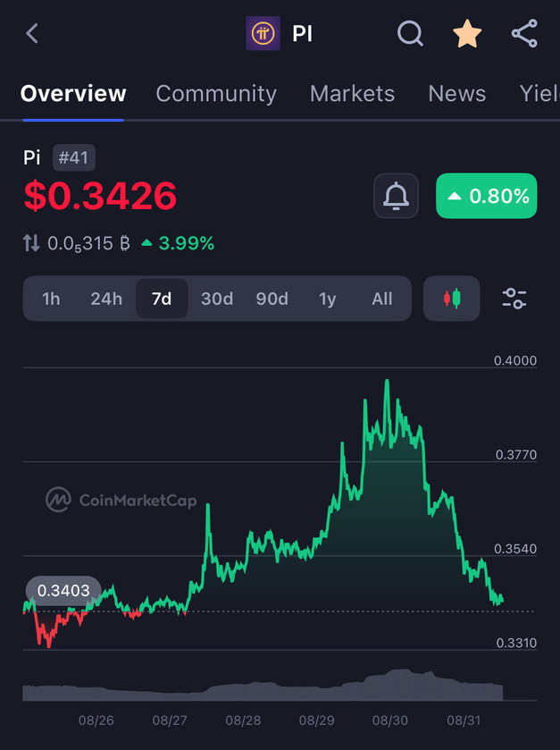The width and height of the screenshot is (560, 750).
Task: Tap the 08/31 date label
Action: point(464,721)
